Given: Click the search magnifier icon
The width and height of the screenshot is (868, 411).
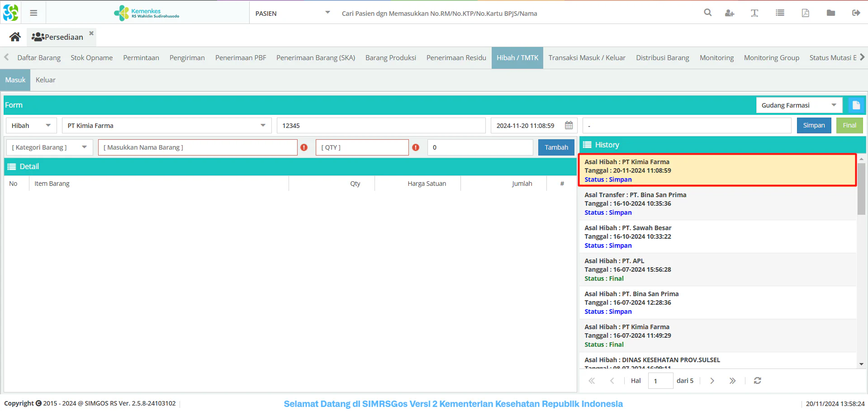Looking at the screenshot, I should (x=708, y=13).
